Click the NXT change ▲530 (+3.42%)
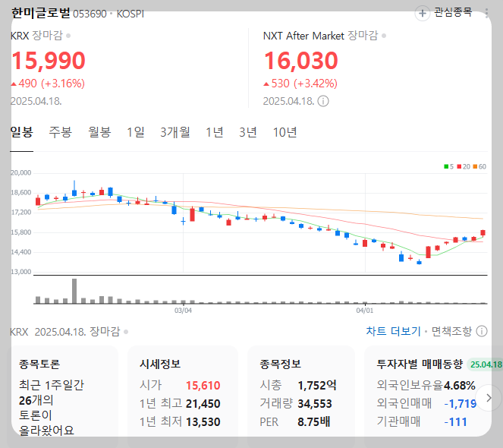This screenshot has width=503, height=448. [x=300, y=84]
